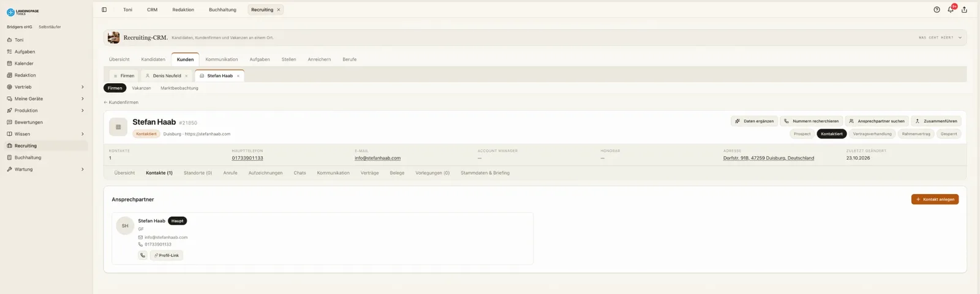
Task: Open the Anrufe company tab
Action: (230, 173)
